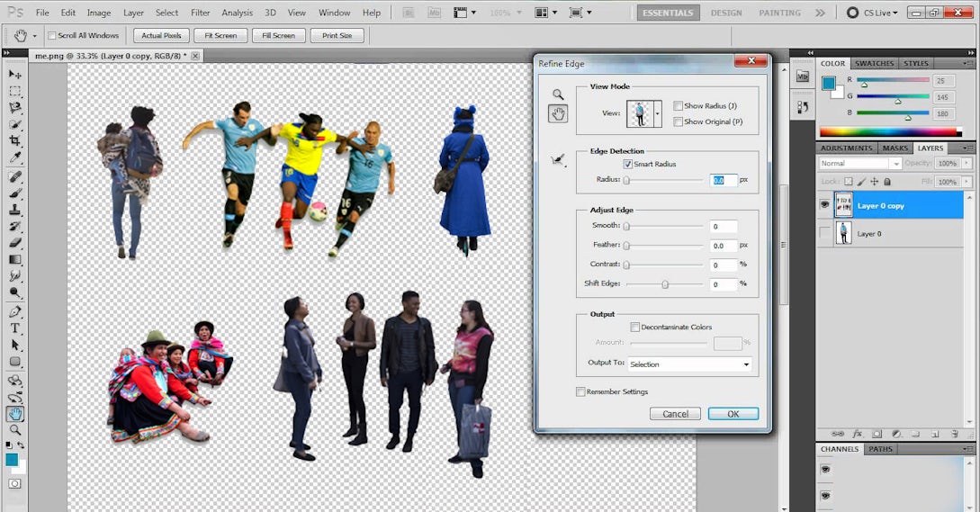
Task: Toggle Decontaminate Colors checkbox
Action: pos(635,328)
